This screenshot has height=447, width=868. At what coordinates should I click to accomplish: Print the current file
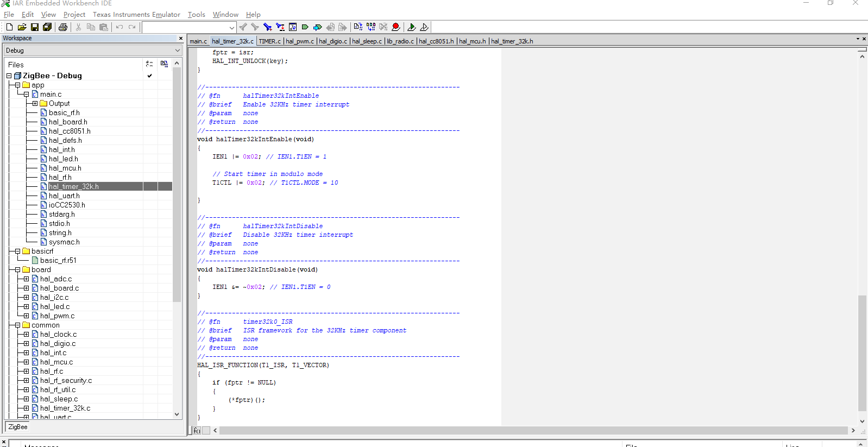click(x=63, y=27)
